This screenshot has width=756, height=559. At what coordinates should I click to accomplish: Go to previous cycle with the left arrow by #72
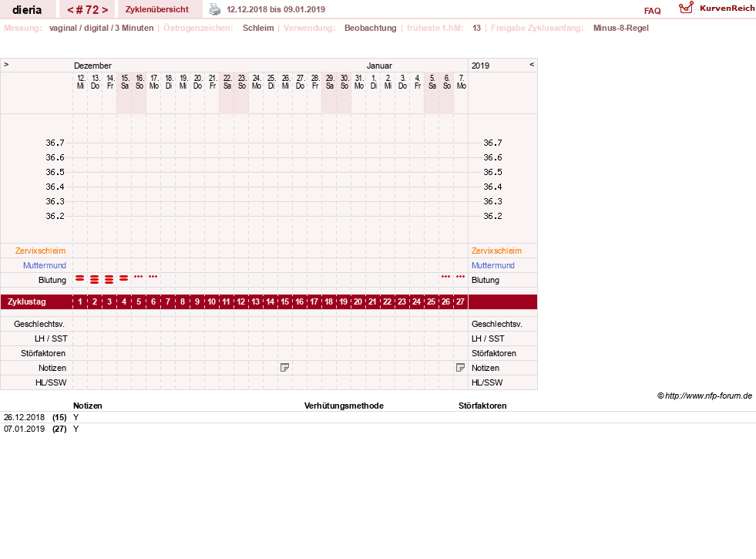click(x=70, y=10)
